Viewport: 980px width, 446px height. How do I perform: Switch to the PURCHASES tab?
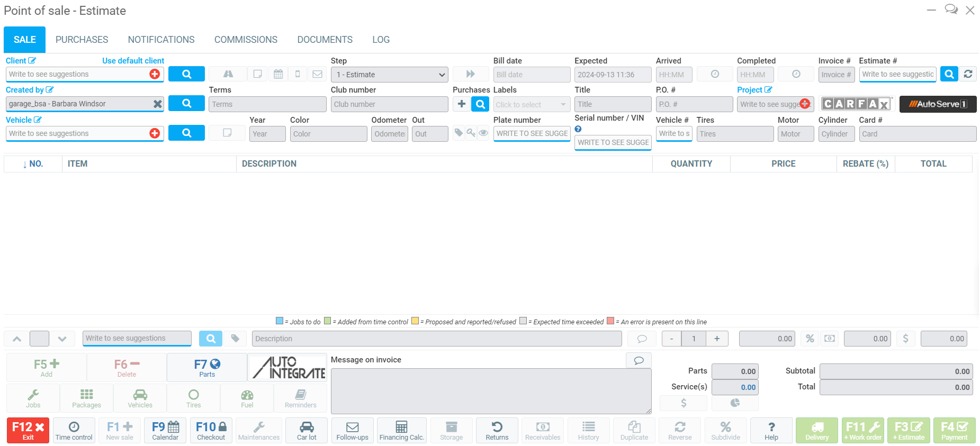(x=82, y=40)
